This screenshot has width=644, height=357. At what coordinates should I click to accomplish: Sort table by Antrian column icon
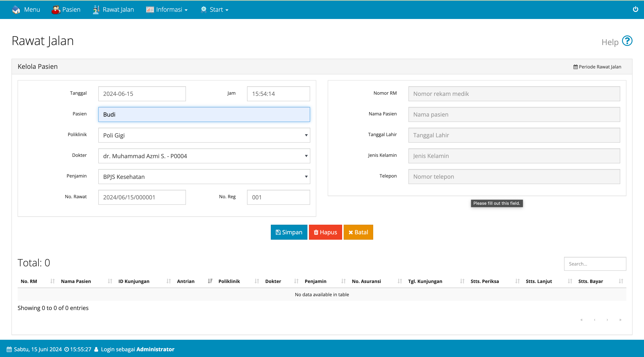[x=210, y=281]
